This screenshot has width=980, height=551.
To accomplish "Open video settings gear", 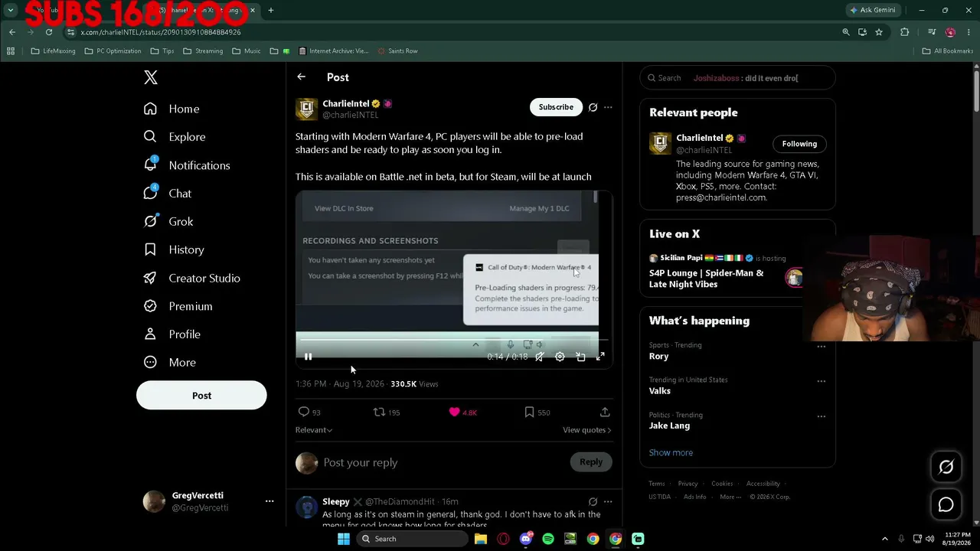I will pyautogui.click(x=560, y=357).
